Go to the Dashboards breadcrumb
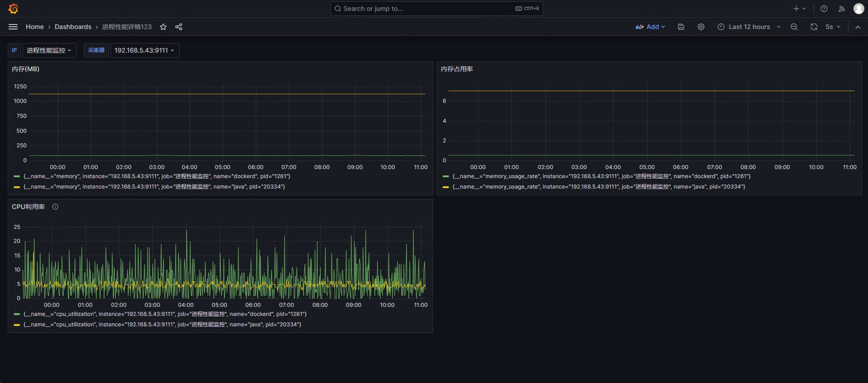Image resolution: width=868 pixels, height=383 pixels. click(x=73, y=27)
